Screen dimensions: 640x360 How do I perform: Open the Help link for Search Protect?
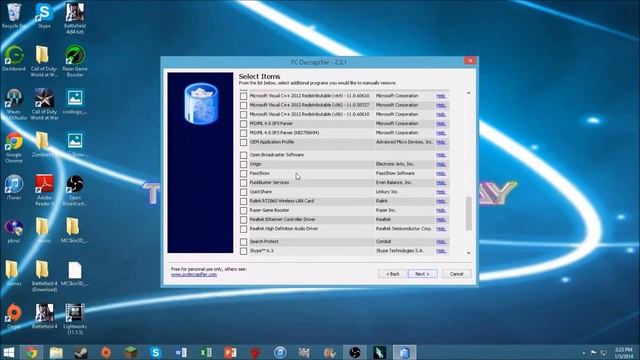(x=441, y=242)
